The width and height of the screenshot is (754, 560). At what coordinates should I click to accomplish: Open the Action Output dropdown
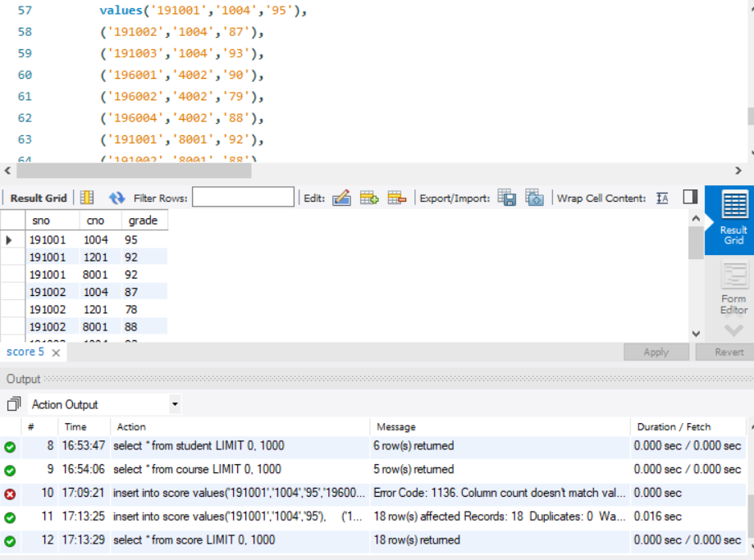coord(105,404)
